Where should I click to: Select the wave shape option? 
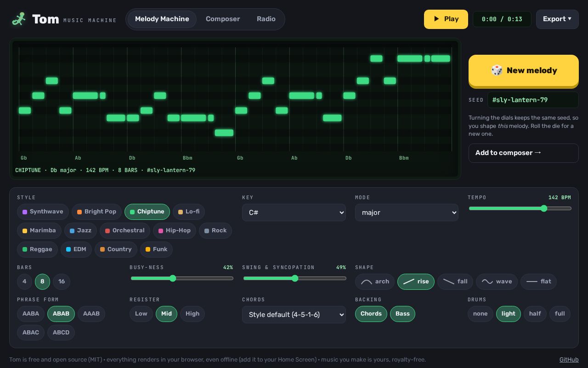click(497, 282)
